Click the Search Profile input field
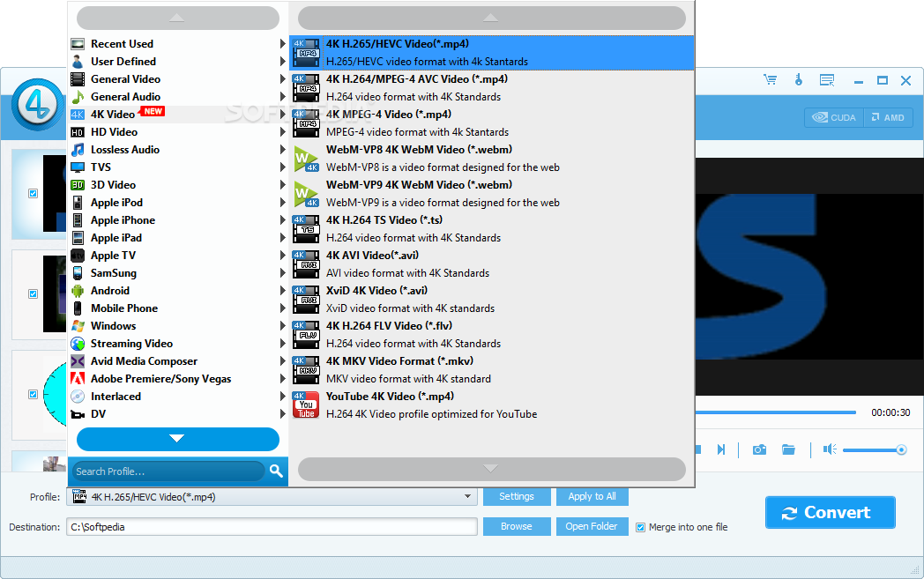This screenshot has width=924, height=579. click(x=168, y=471)
